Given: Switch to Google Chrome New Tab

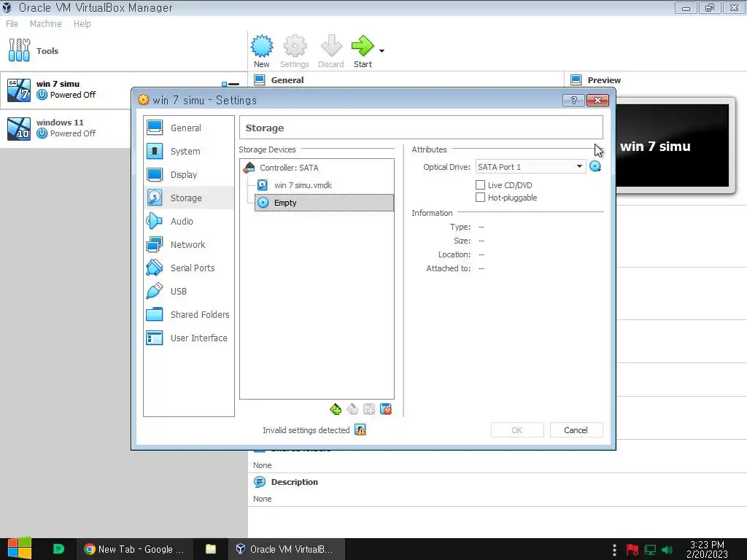Looking at the screenshot, I should click(134, 549).
